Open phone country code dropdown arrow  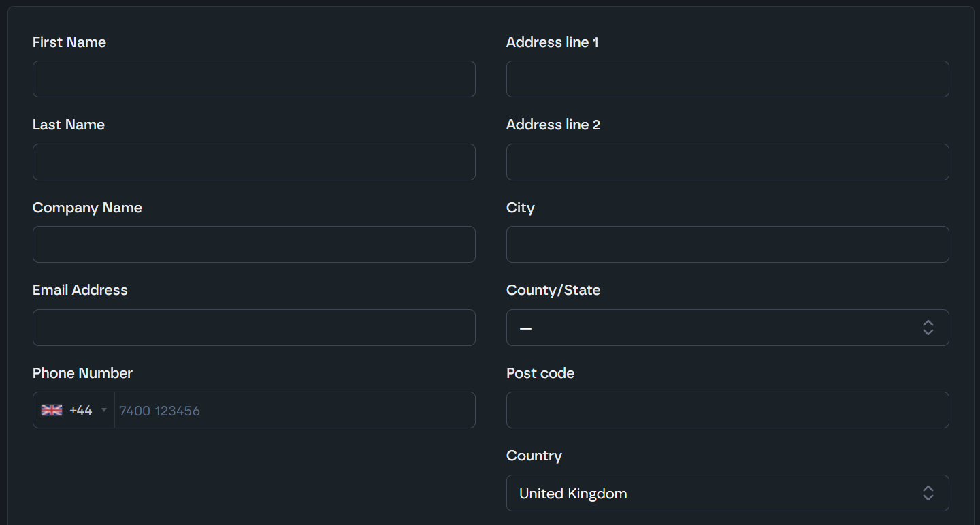(x=104, y=410)
